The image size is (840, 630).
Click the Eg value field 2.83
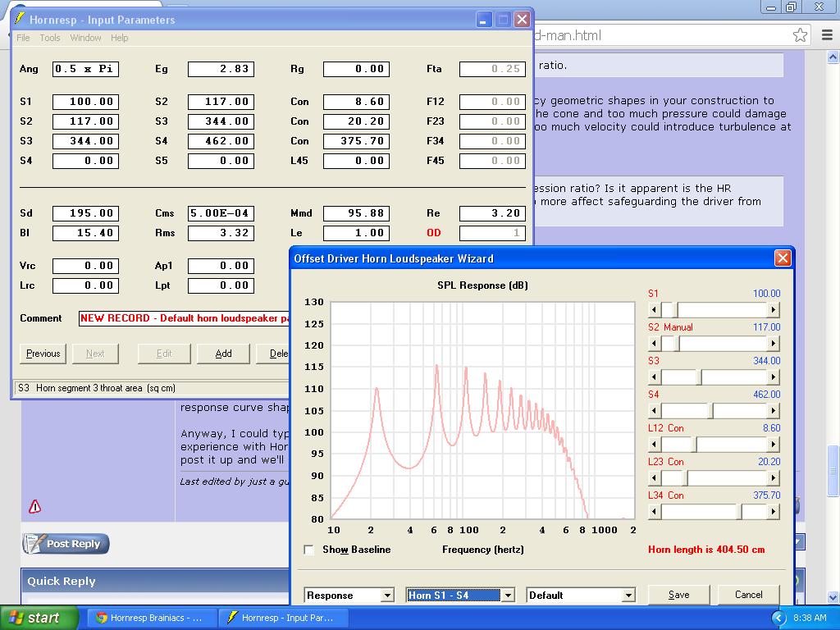(x=221, y=69)
